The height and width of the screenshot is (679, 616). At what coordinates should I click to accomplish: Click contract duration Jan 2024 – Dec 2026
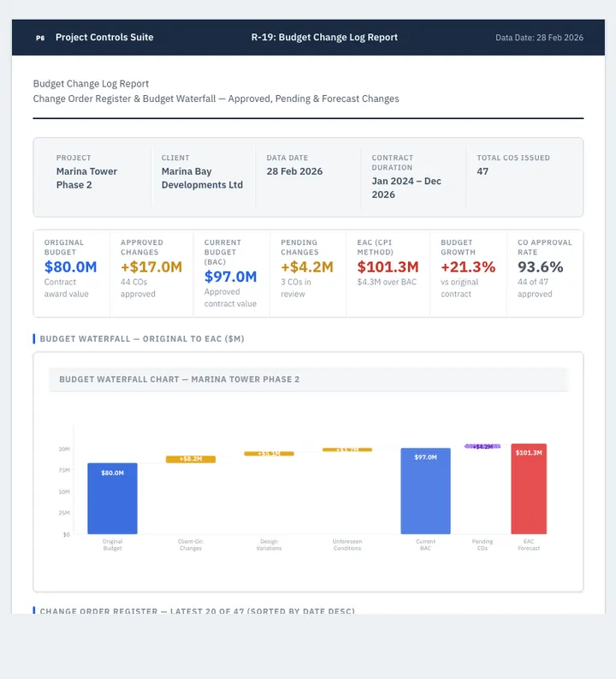(406, 188)
